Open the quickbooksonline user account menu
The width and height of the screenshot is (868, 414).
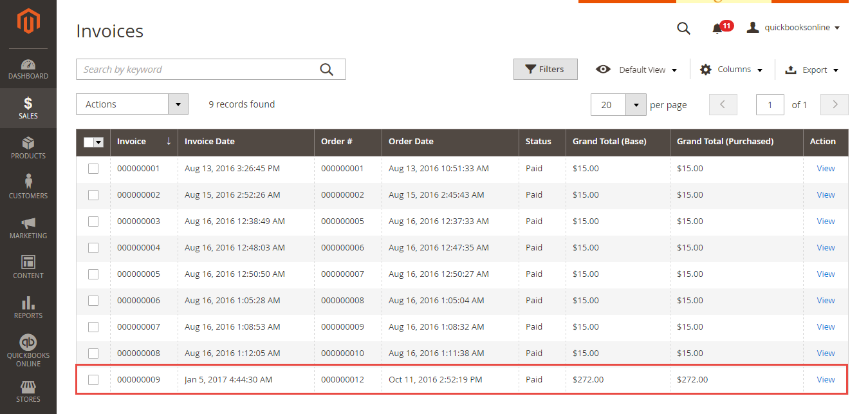793,28
